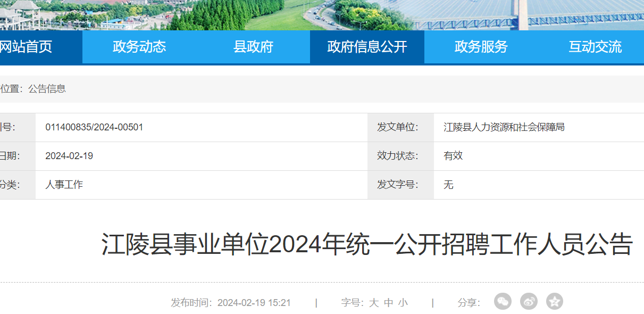The image size is (644, 314).
Task: Click the 有效 validity status value
Action: tap(453, 156)
